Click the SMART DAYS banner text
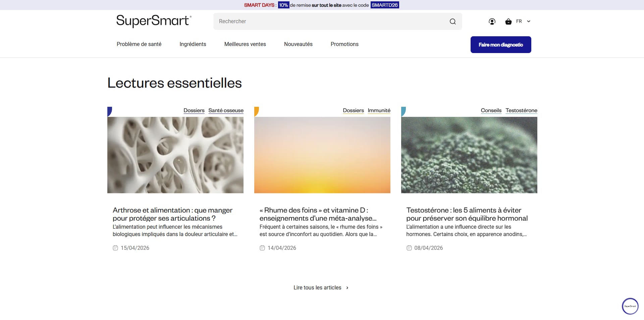The image size is (644, 320). [x=259, y=5]
